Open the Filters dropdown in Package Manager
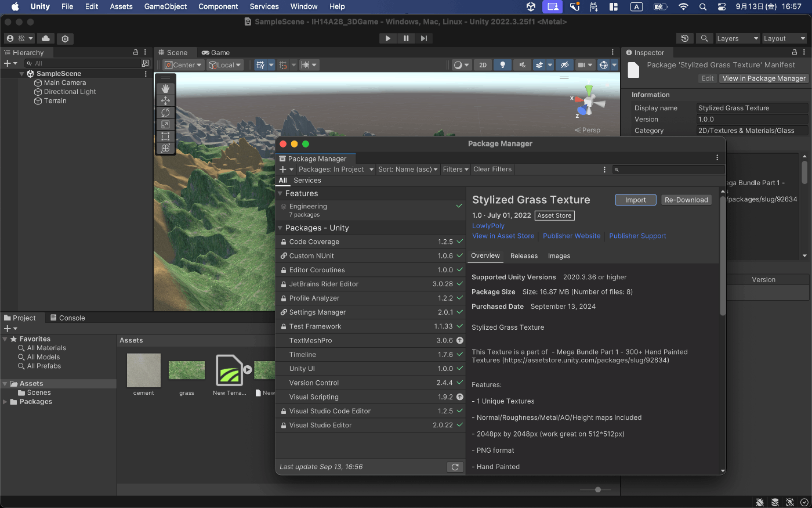Screen dimensions: 812x508 tap(455, 170)
